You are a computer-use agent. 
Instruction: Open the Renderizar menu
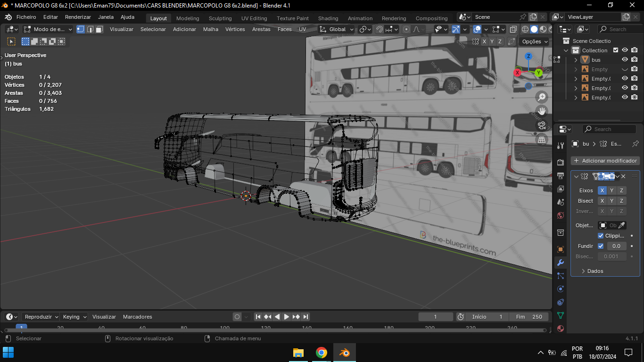tap(78, 17)
